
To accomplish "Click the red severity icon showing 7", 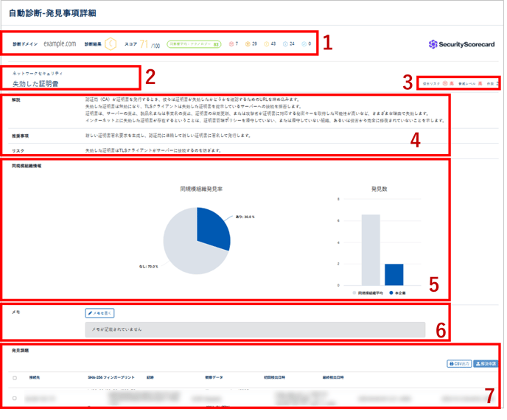I will 230,44.
